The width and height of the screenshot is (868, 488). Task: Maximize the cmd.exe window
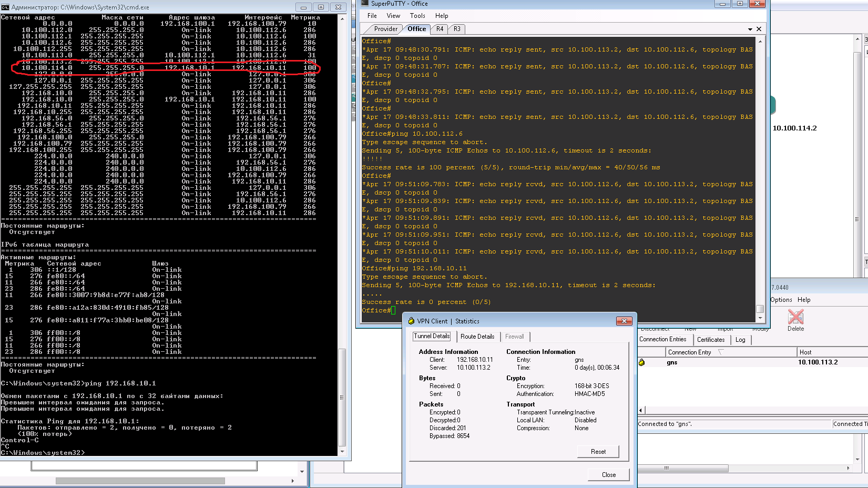[321, 7]
